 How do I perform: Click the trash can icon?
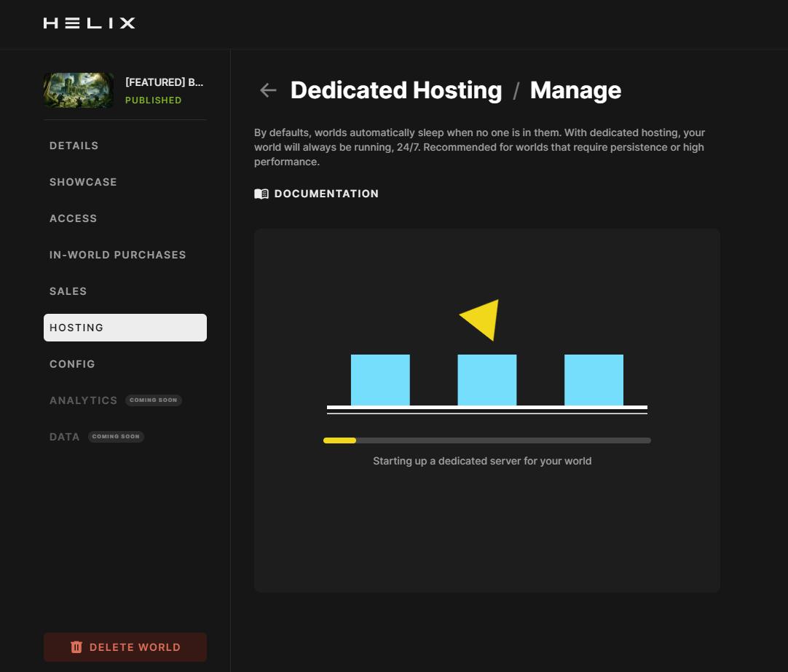pyautogui.click(x=76, y=647)
